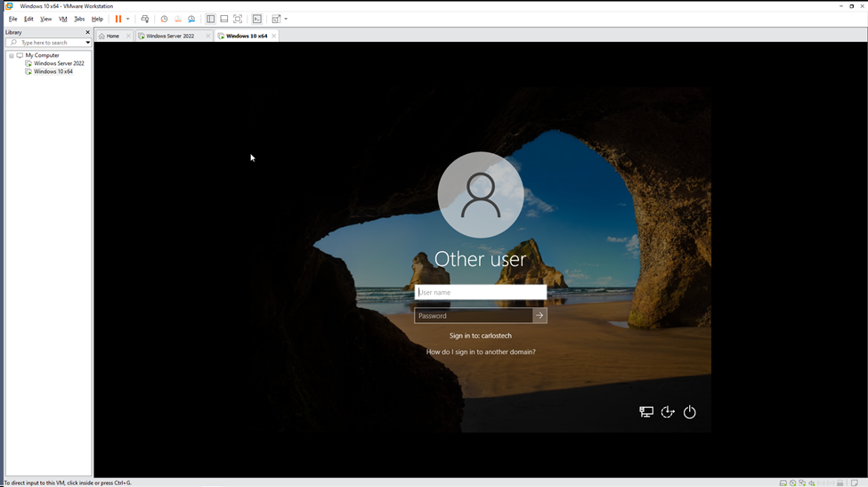Click the User name input field
Viewport: 868px width, 487px height.
481,292
